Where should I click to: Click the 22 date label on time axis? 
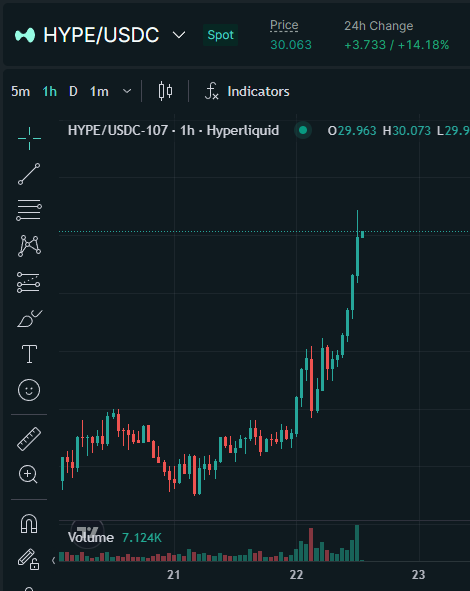click(x=296, y=575)
